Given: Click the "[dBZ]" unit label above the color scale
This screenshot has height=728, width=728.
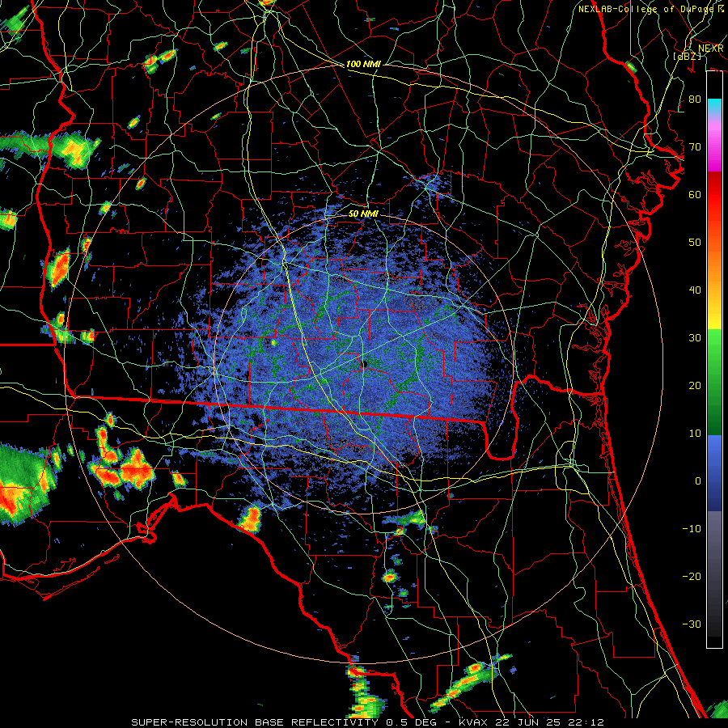Looking at the screenshot, I should pos(687,56).
